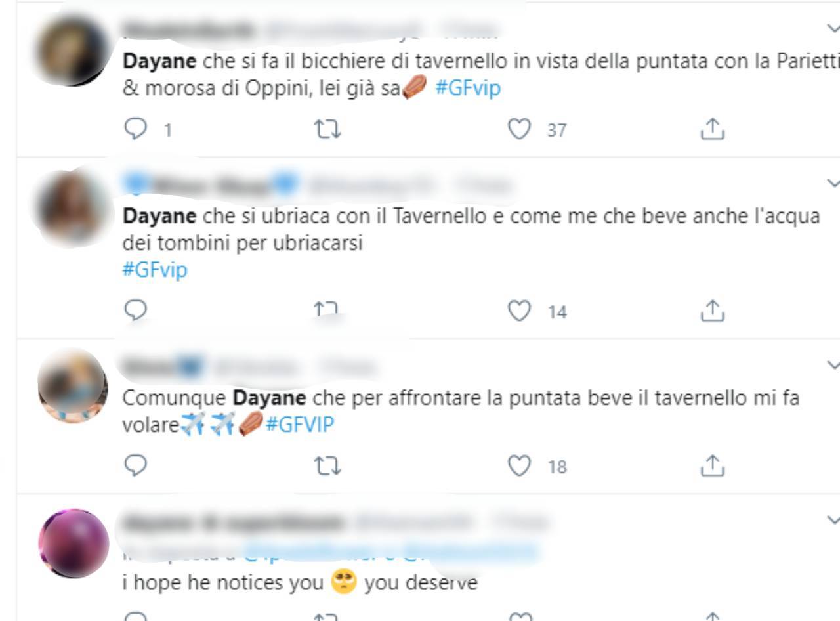Reply to the Parietti tavernello tweet

click(136, 129)
